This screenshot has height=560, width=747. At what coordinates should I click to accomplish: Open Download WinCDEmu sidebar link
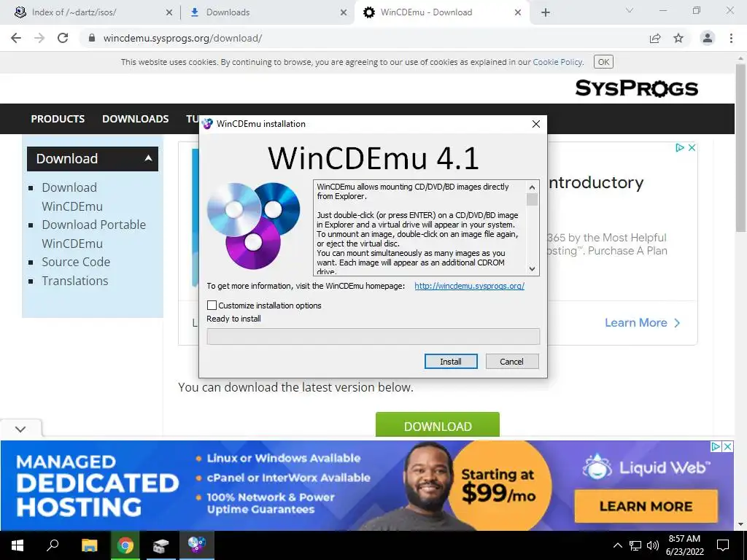pyautogui.click(x=72, y=197)
